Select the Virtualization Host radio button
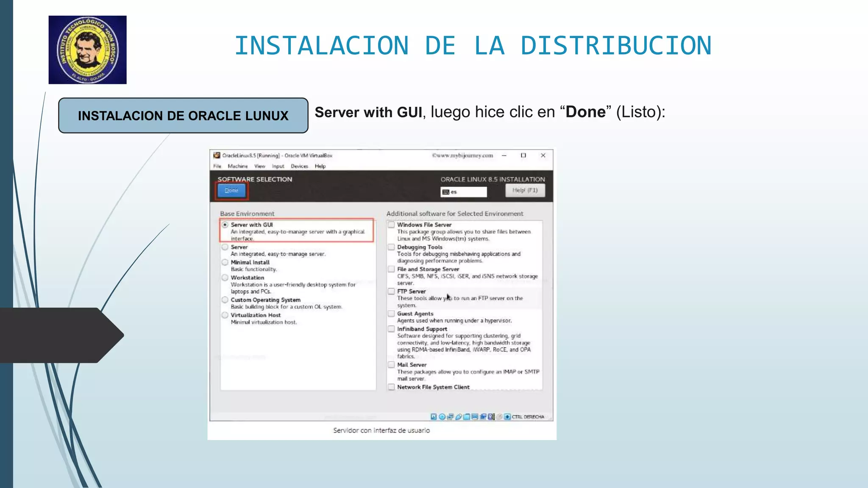Image resolution: width=868 pixels, height=488 pixels. click(x=225, y=315)
